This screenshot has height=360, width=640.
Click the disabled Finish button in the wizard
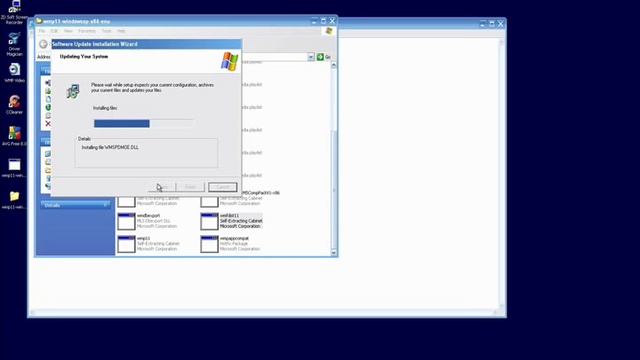(x=190, y=187)
